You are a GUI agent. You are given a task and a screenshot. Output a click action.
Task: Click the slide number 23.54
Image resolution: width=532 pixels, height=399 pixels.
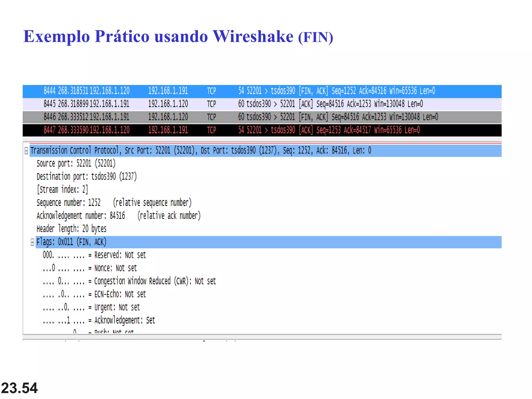19,388
